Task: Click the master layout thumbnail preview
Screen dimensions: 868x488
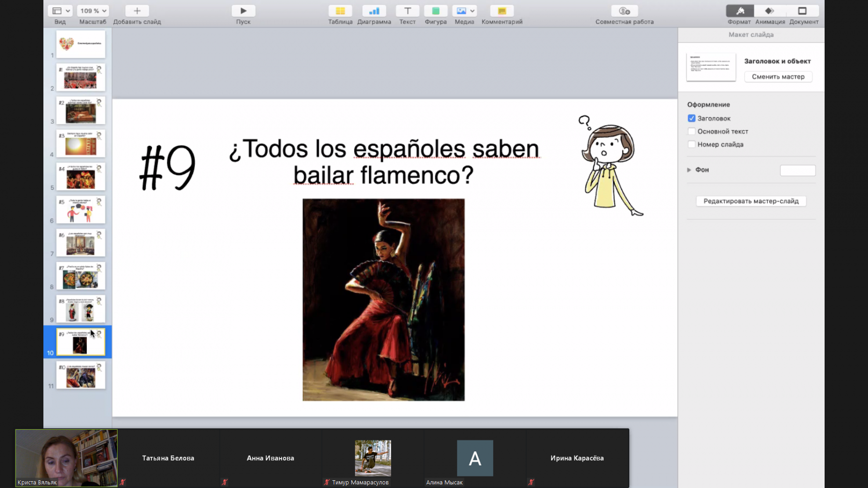Action: [x=711, y=67]
